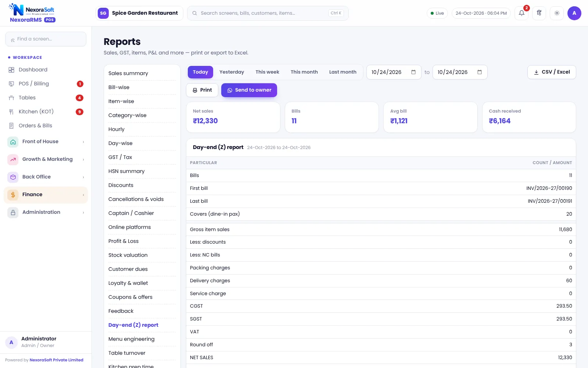The height and width of the screenshot is (368, 588).
Task: Click the Back Office box icon
Action: [13, 177]
